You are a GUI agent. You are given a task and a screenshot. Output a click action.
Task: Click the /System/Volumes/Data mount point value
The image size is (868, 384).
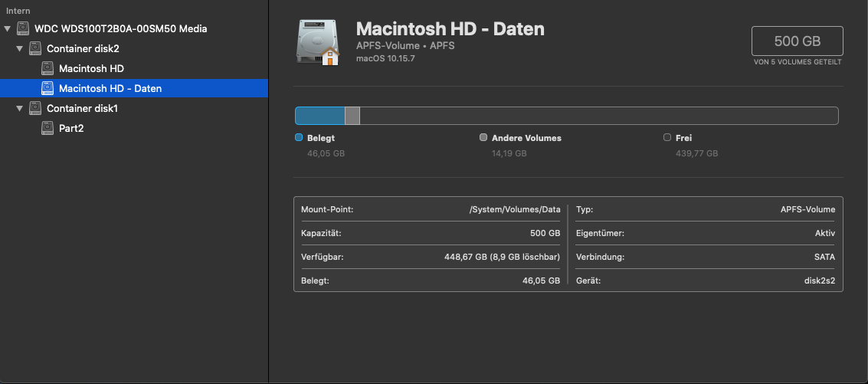pos(515,209)
